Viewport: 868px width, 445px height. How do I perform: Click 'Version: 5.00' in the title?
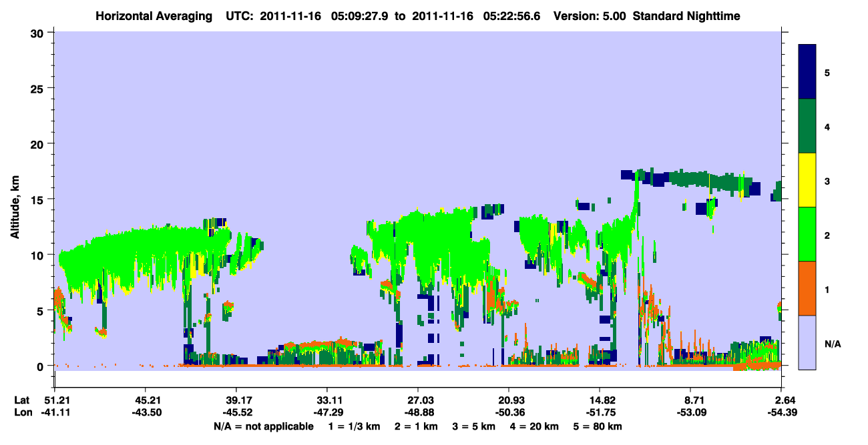click(590, 15)
